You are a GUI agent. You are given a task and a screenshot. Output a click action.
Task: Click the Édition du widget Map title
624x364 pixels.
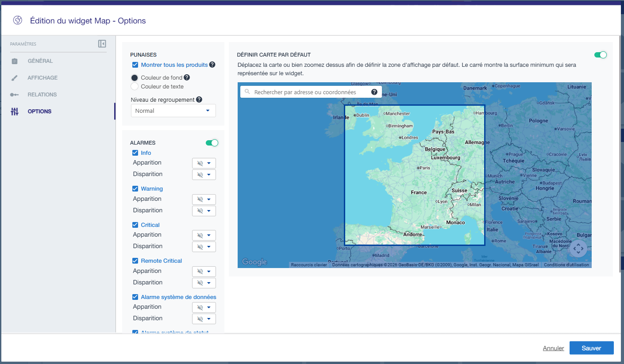(88, 21)
